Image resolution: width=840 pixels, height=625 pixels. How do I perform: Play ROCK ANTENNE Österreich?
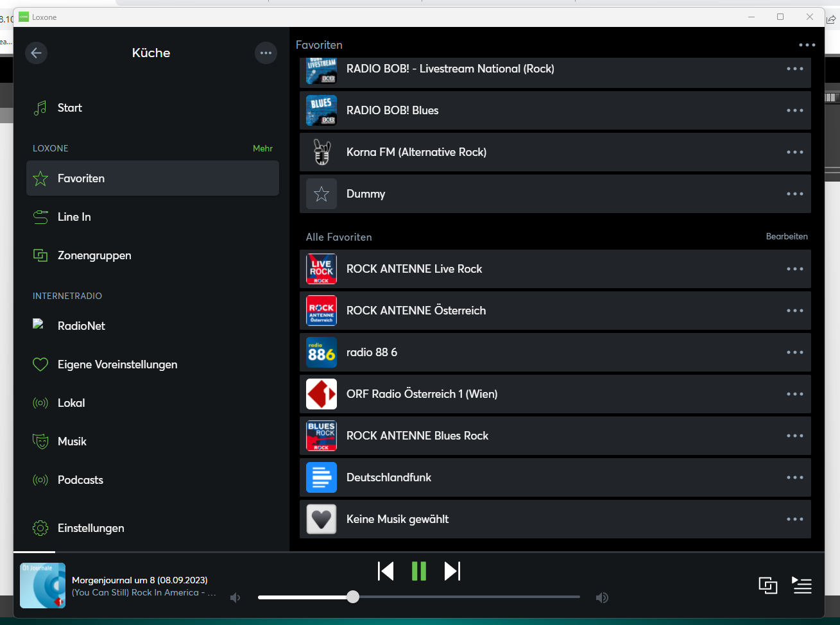pyautogui.click(x=555, y=311)
